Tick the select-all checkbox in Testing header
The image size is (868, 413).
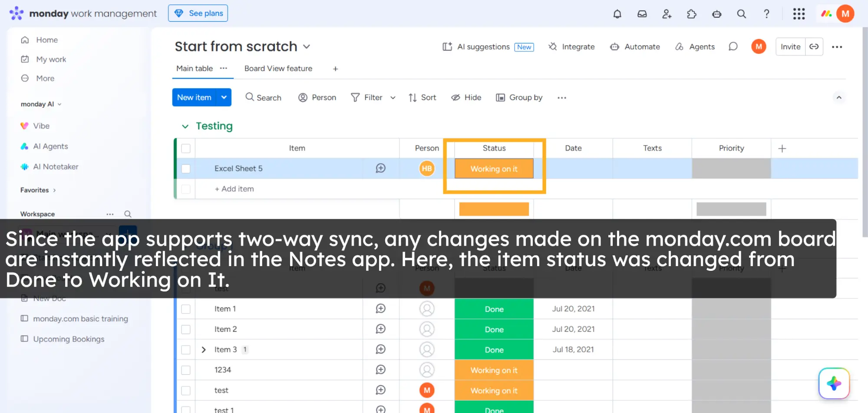[186, 148]
